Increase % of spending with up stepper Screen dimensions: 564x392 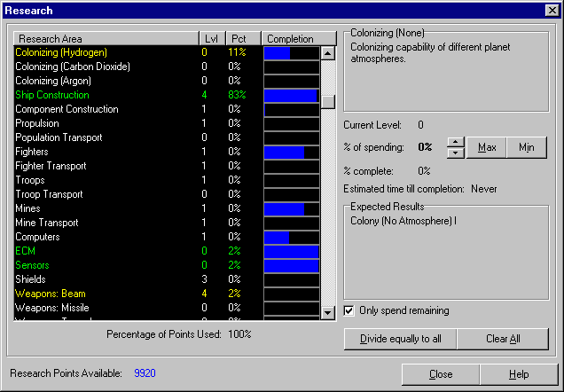[x=456, y=142]
